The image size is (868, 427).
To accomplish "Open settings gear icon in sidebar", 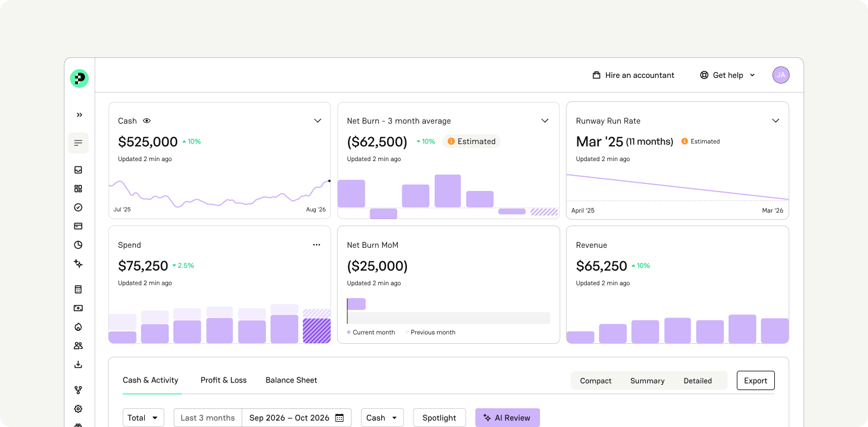I will coord(78,409).
